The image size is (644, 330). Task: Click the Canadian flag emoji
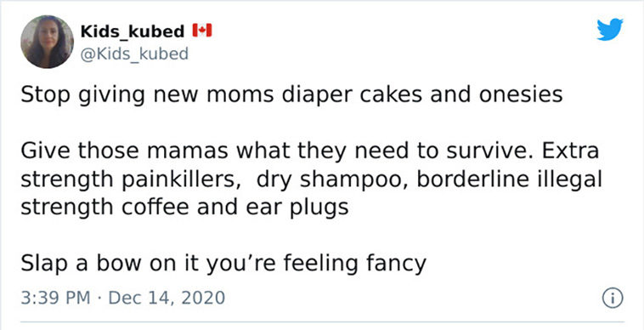201,31
